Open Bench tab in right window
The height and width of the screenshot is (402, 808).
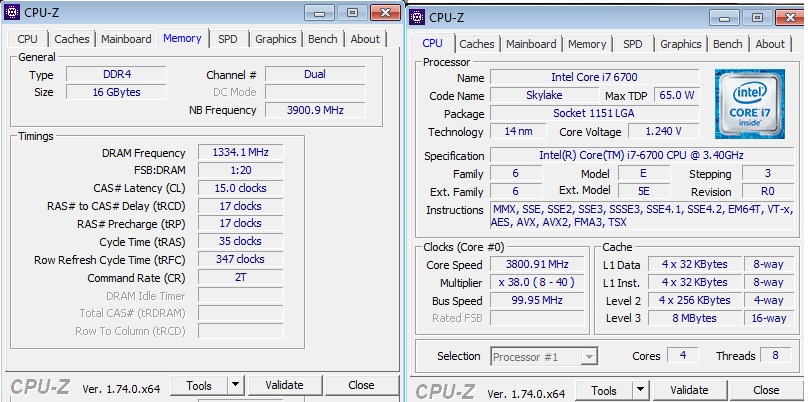click(728, 44)
